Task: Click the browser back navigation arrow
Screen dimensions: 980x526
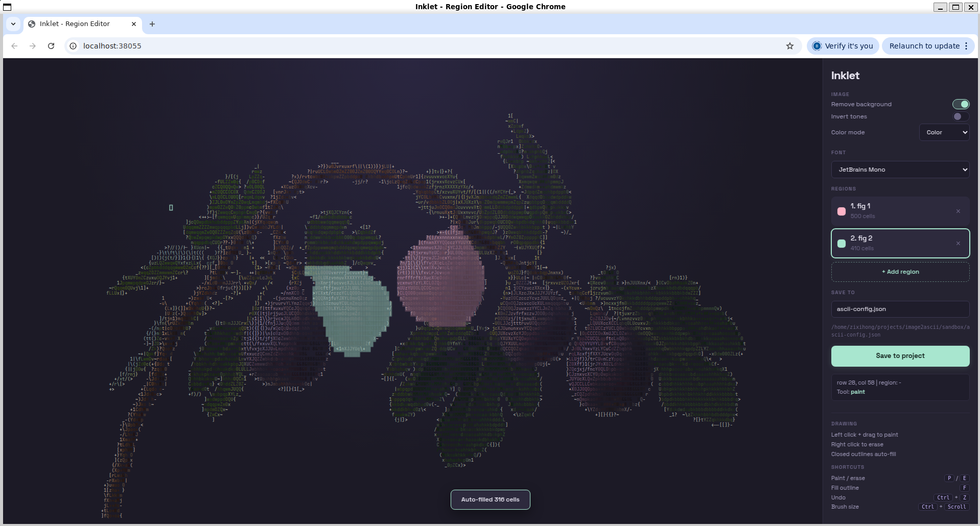Action: 14,46
